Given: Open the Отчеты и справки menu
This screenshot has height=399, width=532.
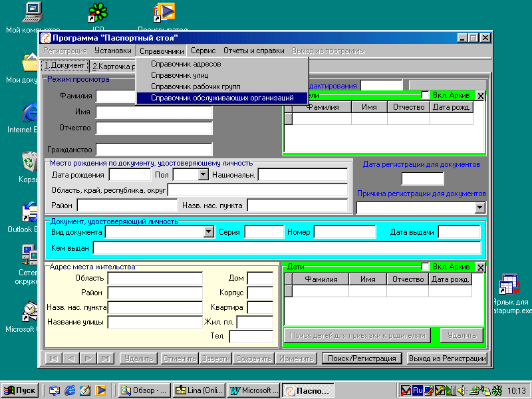Looking at the screenshot, I should coord(254,51).
